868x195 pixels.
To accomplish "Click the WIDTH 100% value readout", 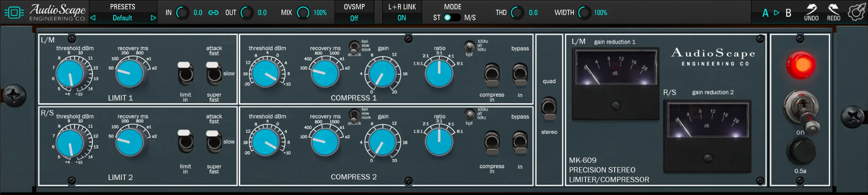I will (x=600, y=13).
